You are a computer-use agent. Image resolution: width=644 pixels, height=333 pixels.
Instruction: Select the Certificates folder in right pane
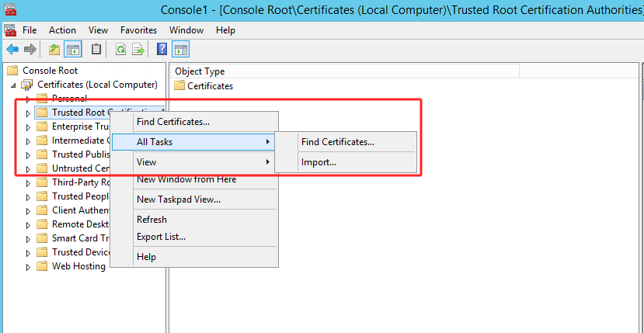(209, 86)
